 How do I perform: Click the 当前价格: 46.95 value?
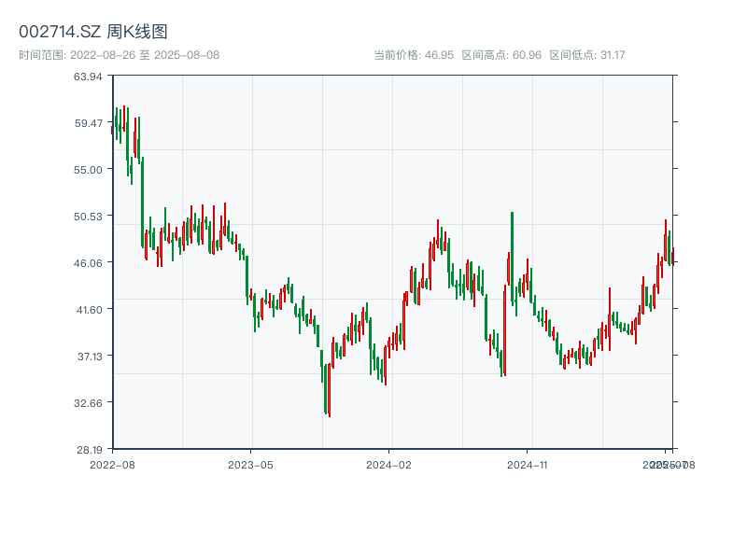pos(414,55)
